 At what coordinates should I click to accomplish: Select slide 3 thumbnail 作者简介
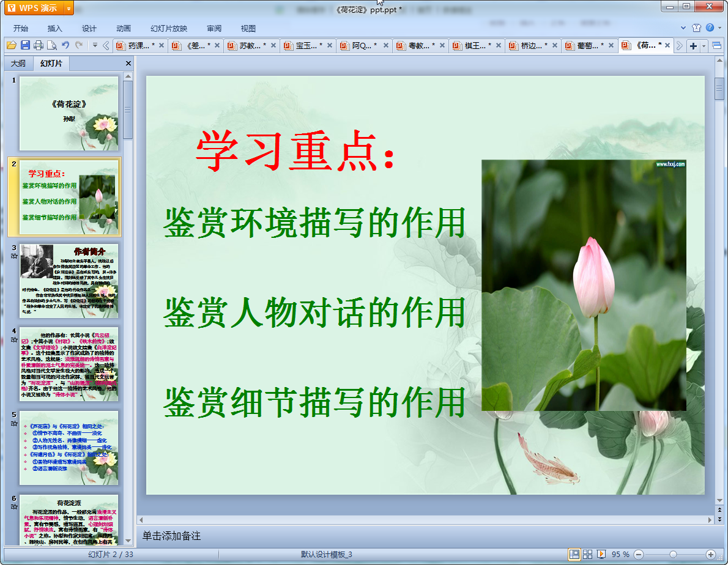tap(69, 281)
